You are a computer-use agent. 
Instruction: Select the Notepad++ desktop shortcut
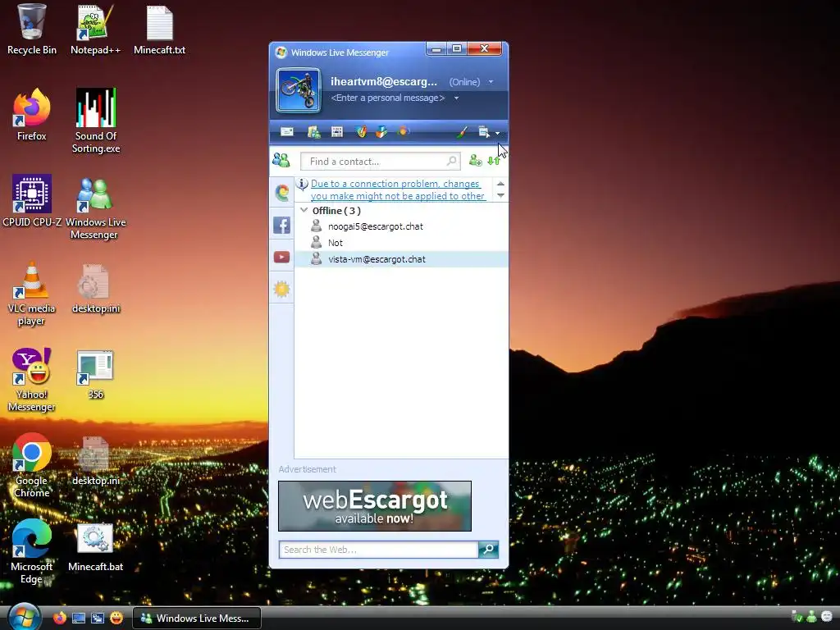click(95, 30)
